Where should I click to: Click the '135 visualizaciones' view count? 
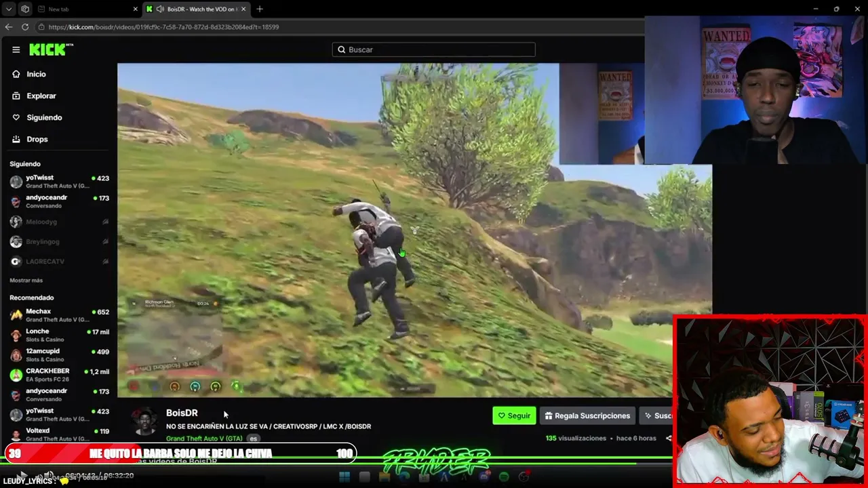click(x=576, y=438)
